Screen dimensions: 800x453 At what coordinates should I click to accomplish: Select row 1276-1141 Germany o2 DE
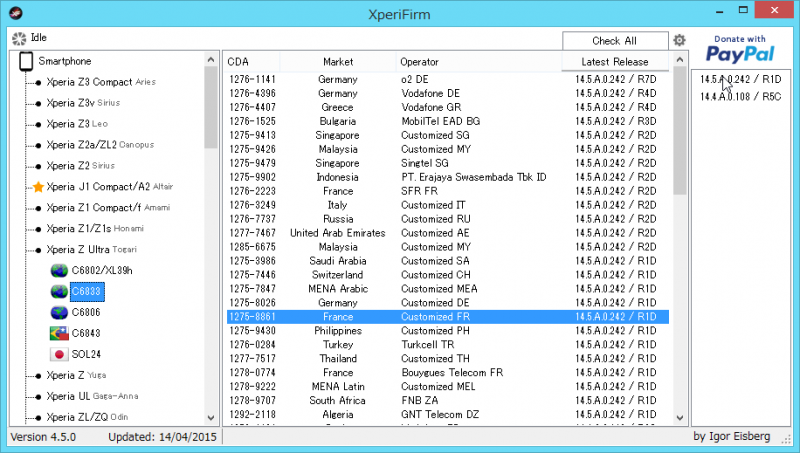pos(447,79)
